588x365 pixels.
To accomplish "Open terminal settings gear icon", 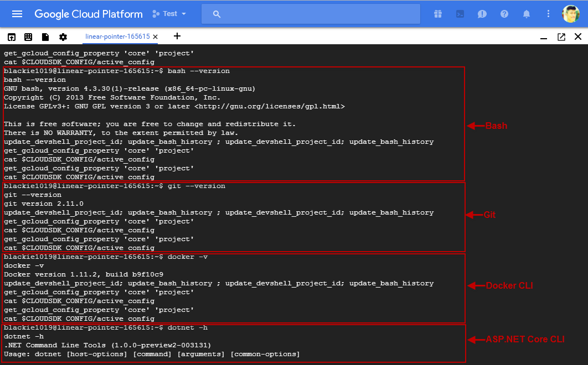I will tap(63, 37).
